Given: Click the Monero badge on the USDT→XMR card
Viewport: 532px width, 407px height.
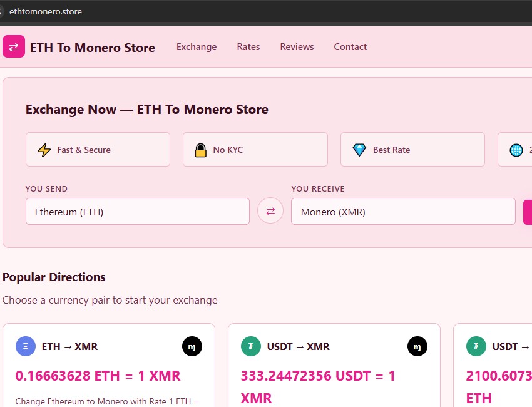Looking at the screenshot, I should [417, 346].
